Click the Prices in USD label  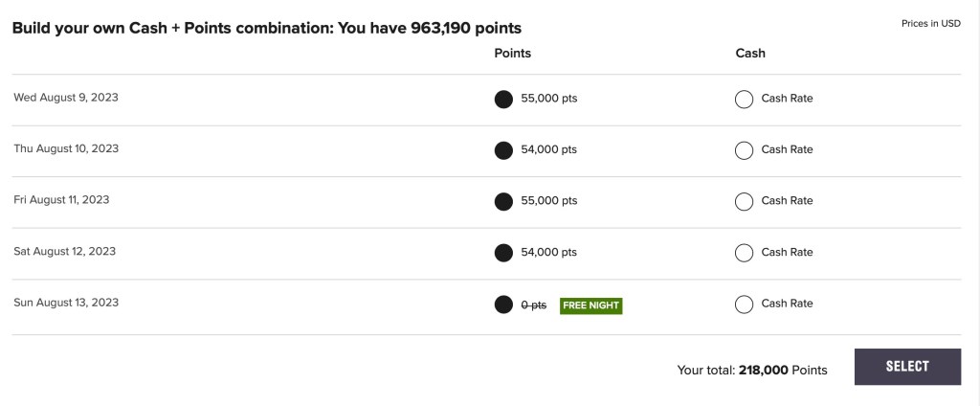pos(930,24)
